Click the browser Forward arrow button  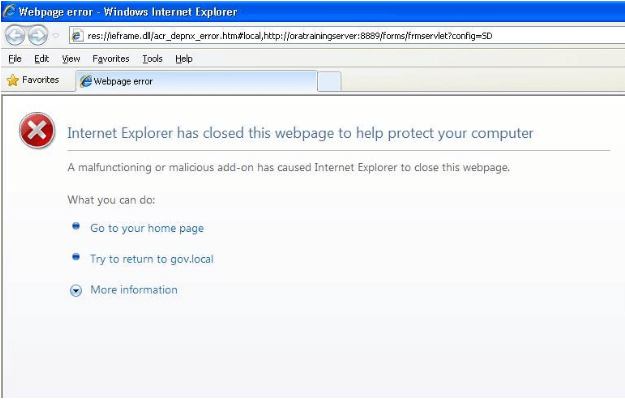pos(39,35)
